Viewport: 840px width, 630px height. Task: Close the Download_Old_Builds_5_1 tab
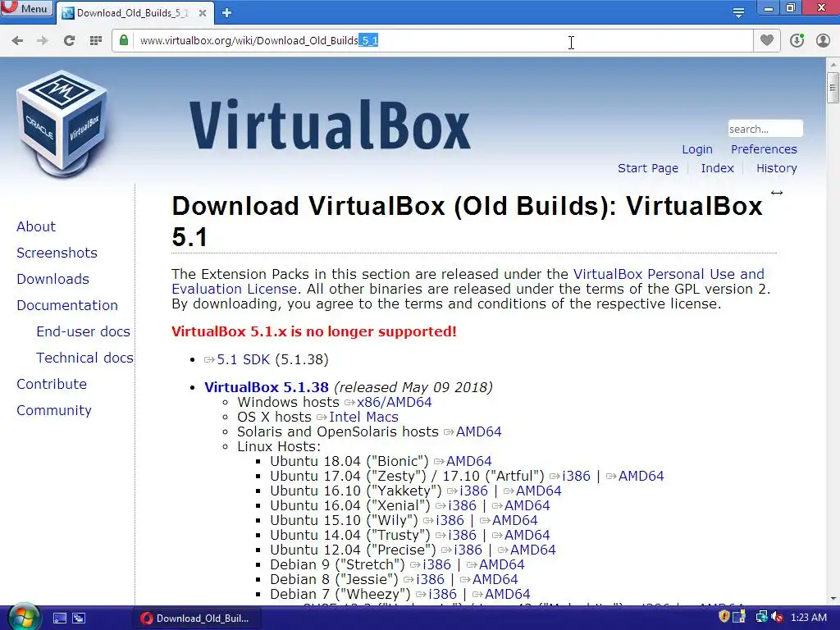(x=203, y=13)
